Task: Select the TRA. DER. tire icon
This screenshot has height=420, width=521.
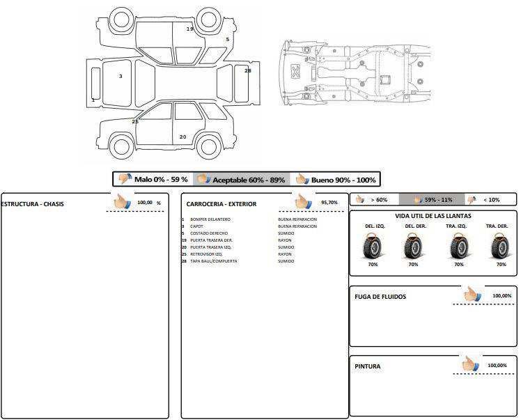Action: [500, 246]
